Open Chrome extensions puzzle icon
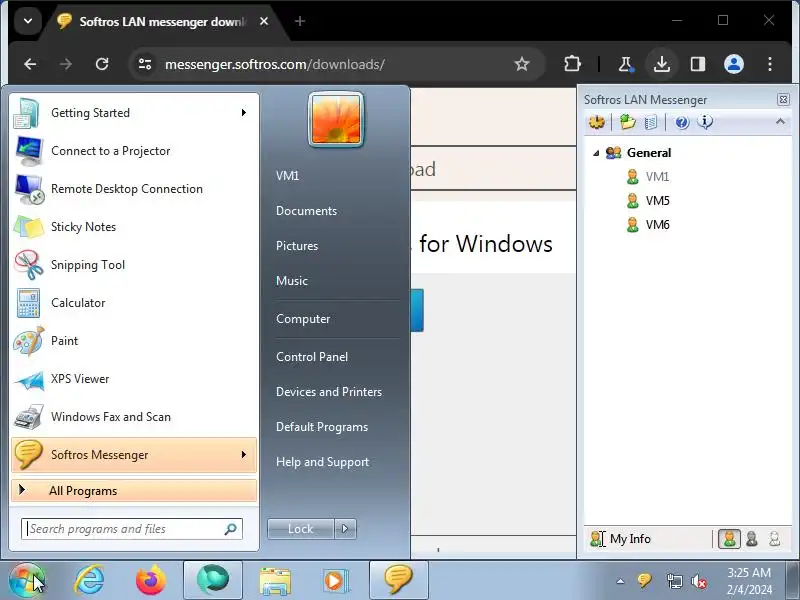Screen dimensions: 800x600 [x=572, y=64]
